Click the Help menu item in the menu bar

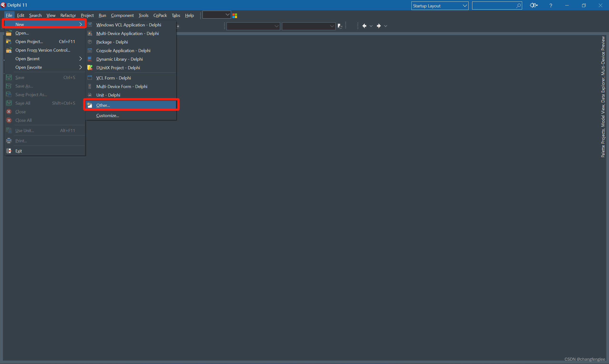coord(189,16)
